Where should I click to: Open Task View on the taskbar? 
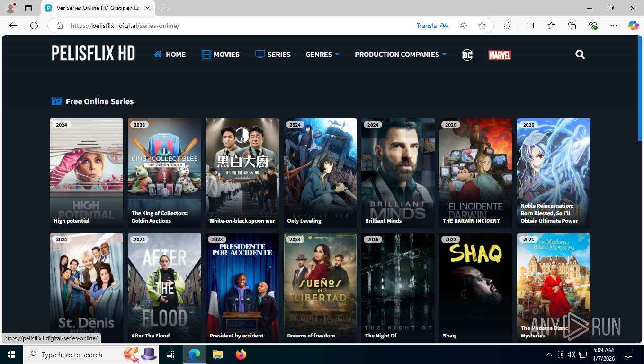170,355
